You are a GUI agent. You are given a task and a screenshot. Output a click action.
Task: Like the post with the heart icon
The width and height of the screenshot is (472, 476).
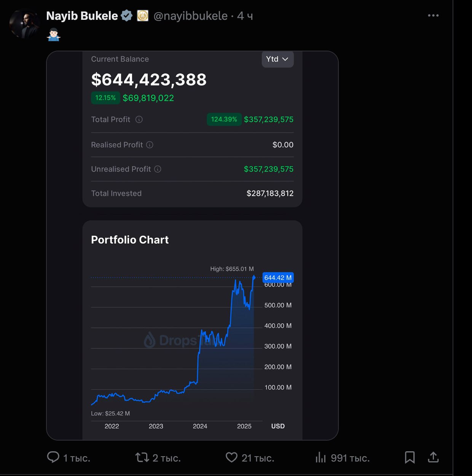tap(231, 457)
